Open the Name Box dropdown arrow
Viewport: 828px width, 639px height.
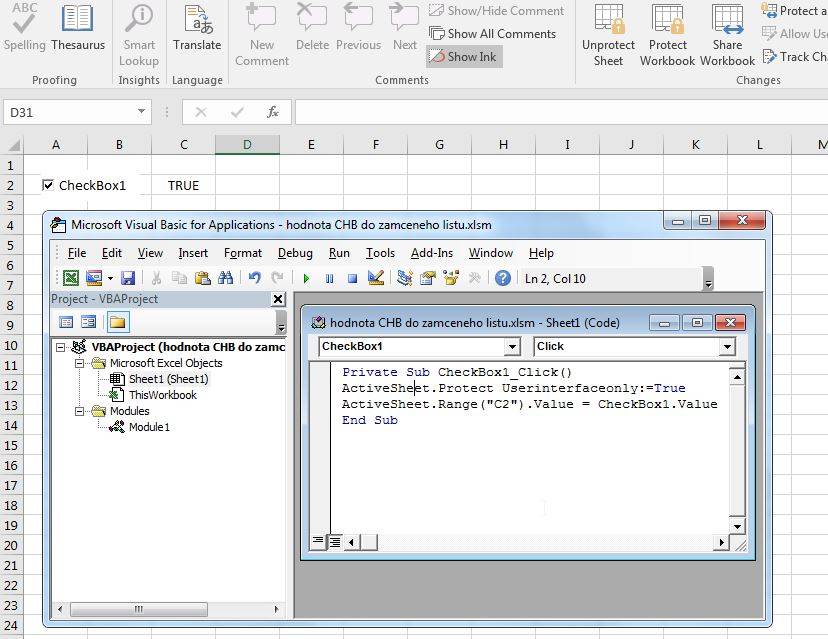tap(141, 111)
